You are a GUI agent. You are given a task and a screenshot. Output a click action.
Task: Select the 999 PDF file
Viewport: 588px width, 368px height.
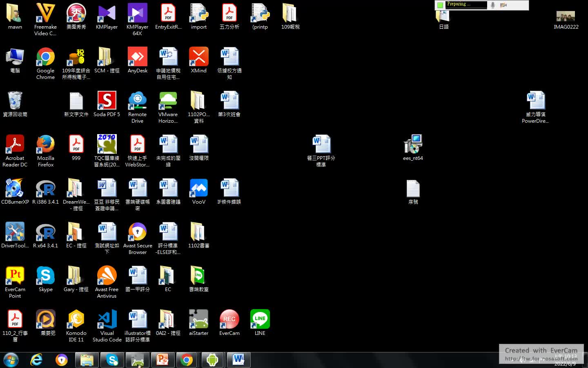(76, 148)
